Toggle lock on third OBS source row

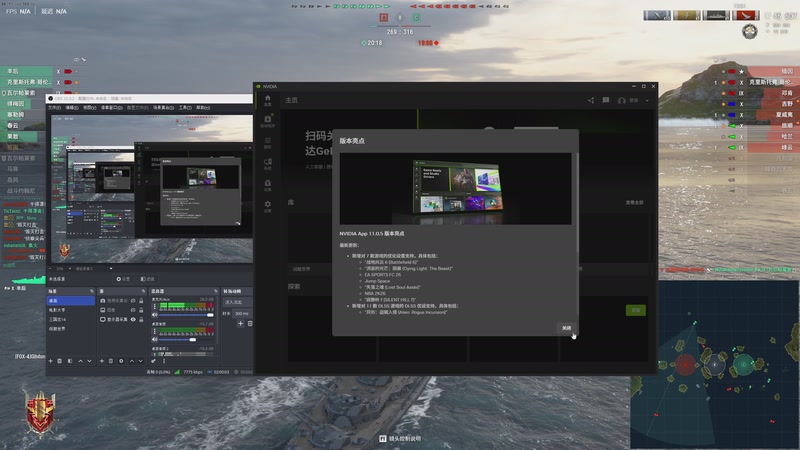pyautogui.click(x=141, y=319)
